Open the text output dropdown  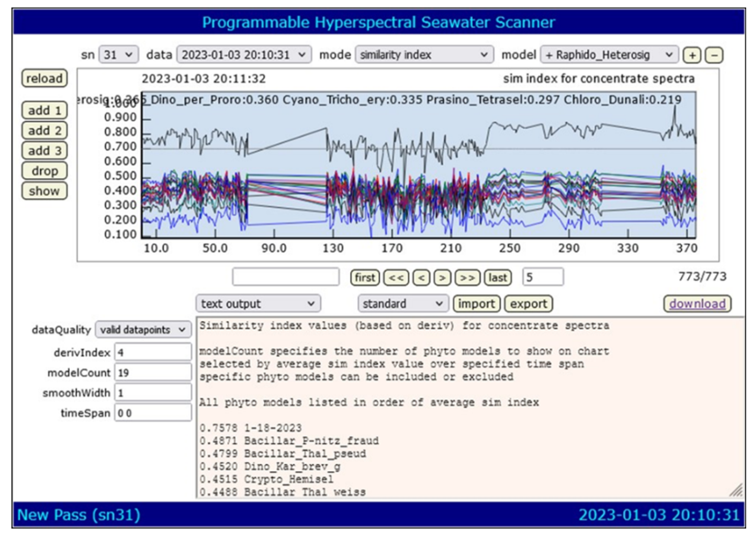coord(258,304)
